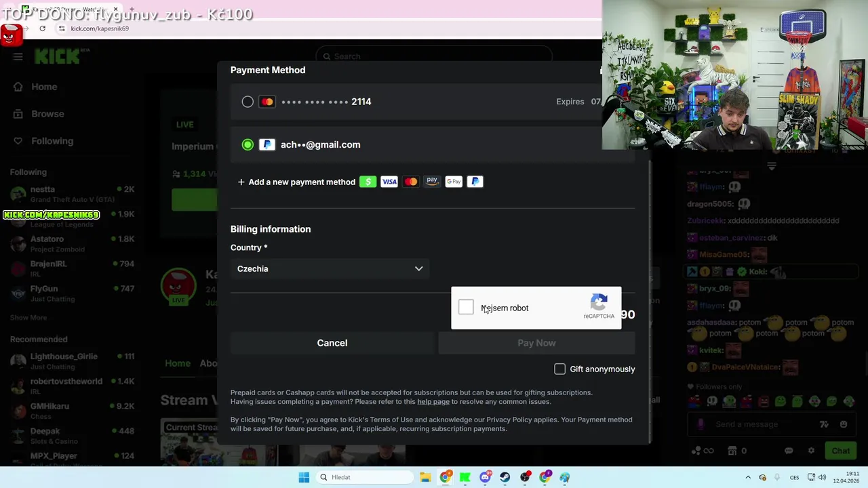The width and height of the screenshot is (868, 488).
Task: Choose the Google Pay payment icon
Action: 454,181
